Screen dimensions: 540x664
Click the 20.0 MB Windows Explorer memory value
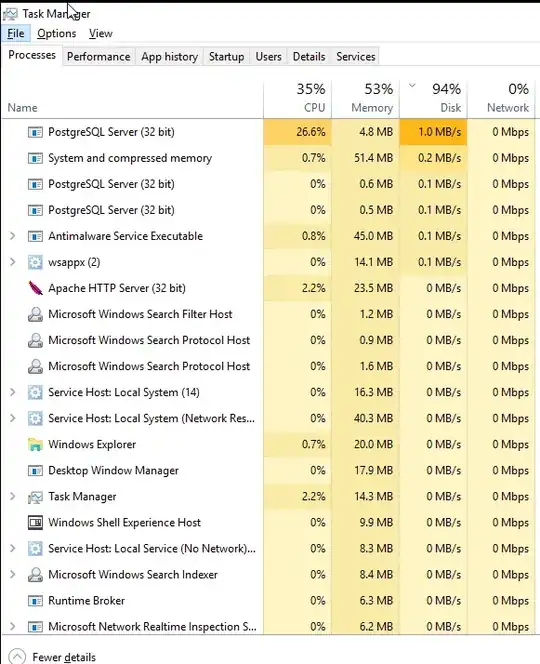[x=374, y=445]
